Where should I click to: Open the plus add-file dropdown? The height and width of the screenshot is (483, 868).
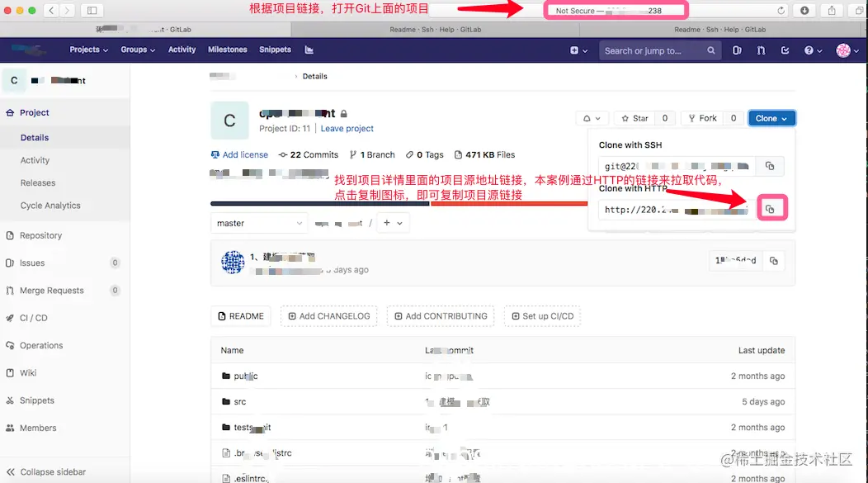[x=393, y=223]
